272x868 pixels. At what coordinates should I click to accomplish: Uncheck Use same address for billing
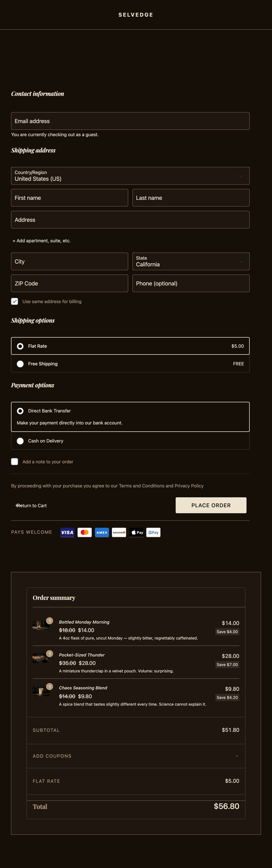(15, 301)
